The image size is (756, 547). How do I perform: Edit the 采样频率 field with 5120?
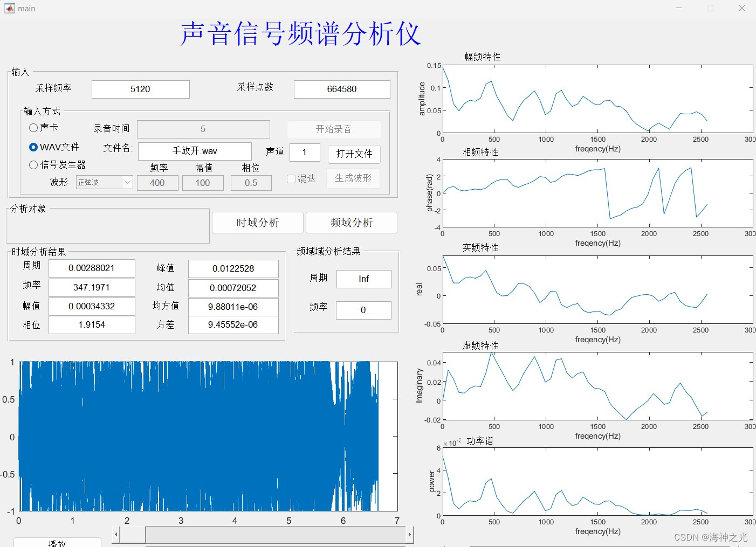point(140,89)
